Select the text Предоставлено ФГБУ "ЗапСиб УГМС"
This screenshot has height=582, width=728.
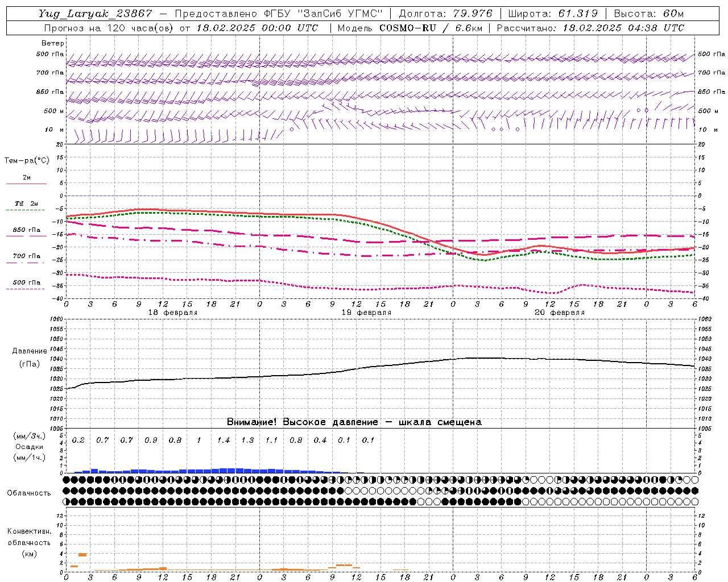[x=279, y=14]
